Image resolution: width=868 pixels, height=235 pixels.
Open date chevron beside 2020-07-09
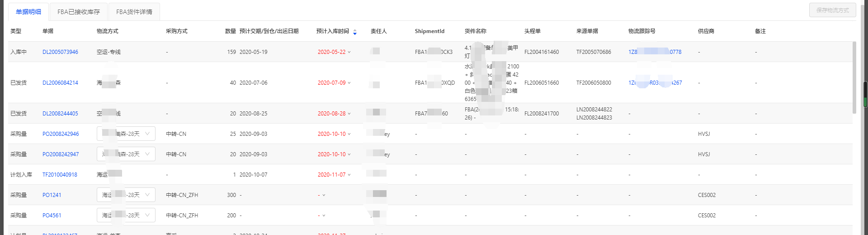pyautogui.click(x=349, y=83)
